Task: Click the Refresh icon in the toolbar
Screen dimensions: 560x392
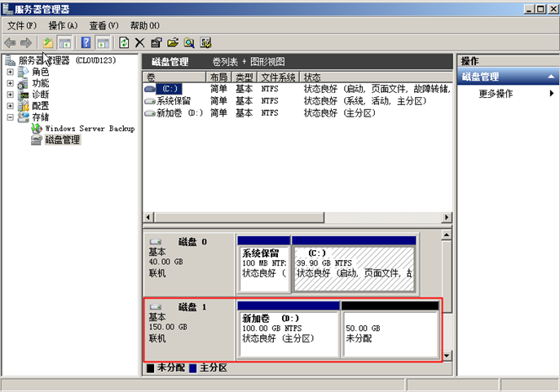Action: point(124,42)
